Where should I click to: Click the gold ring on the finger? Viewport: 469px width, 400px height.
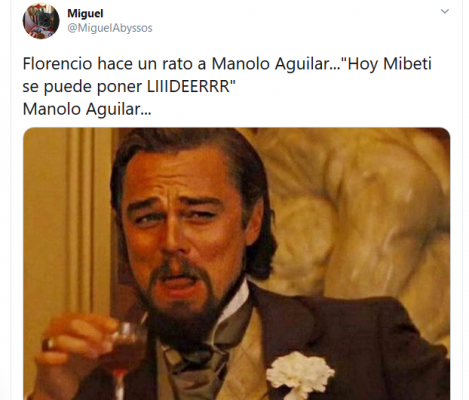(x=50, y=343)
